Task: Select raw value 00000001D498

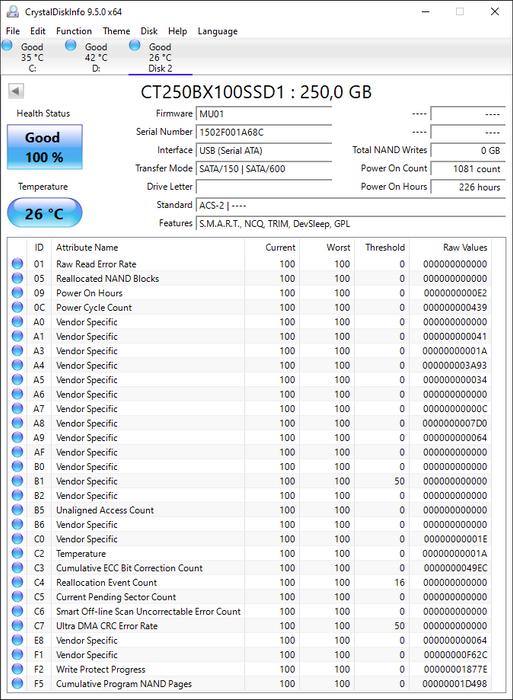Action: [x=455, y=683]
